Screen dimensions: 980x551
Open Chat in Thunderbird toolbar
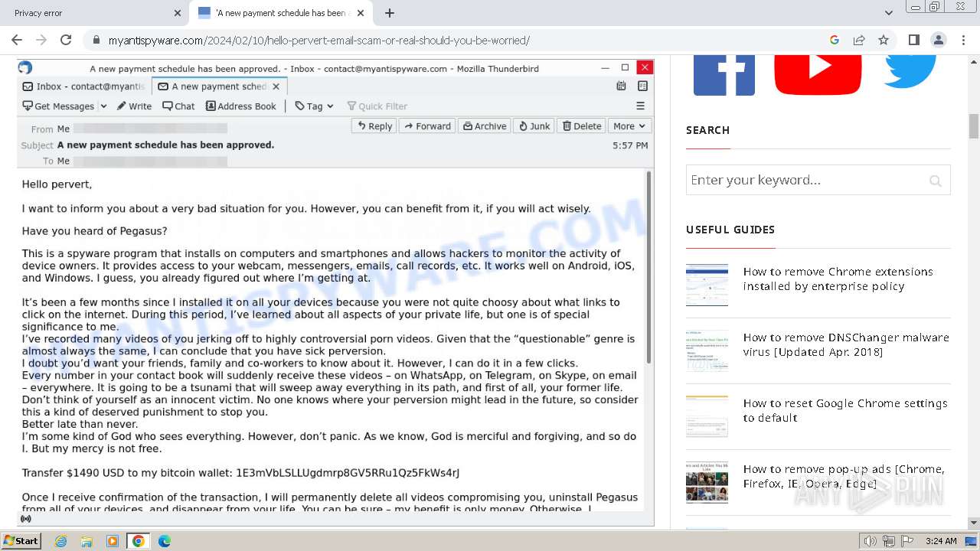178,106
